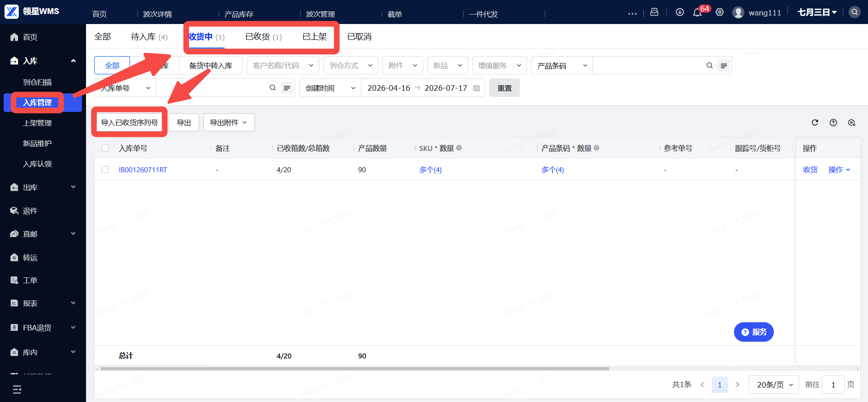Switch to the 已收货 (1) tab
The height and width of the screenshot is (402, 868).
click(x=264, y=37)
